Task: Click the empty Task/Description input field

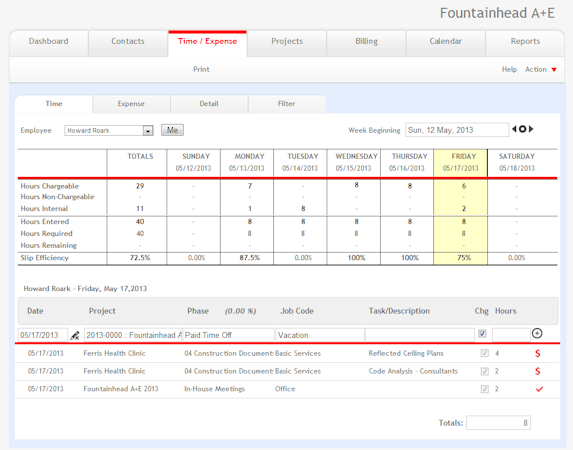Action: [x=420, y=335]
